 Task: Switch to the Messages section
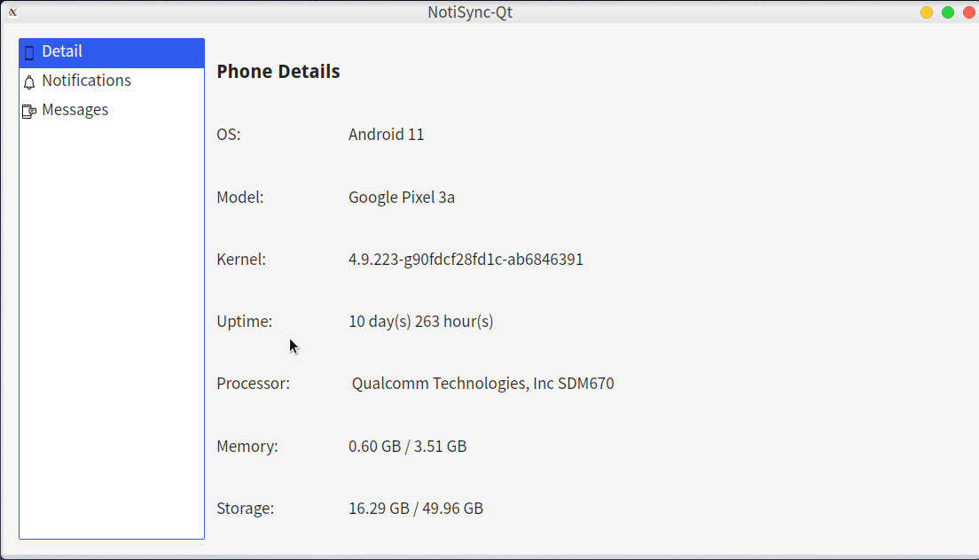coord(112,111)
